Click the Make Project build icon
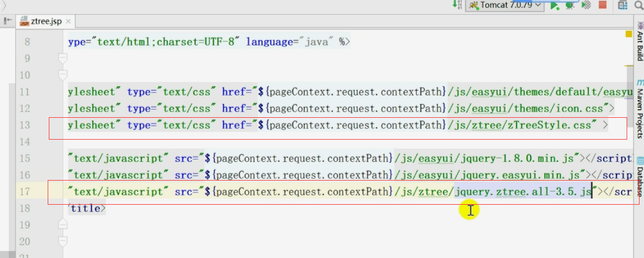The height and width of the screenshot is (258, 644). pos(458,5)
